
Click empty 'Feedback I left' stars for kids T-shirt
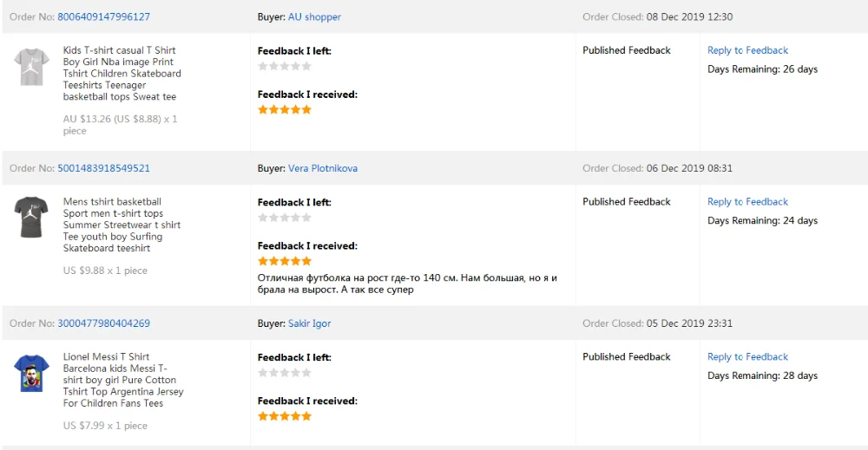tap(285, 66)
